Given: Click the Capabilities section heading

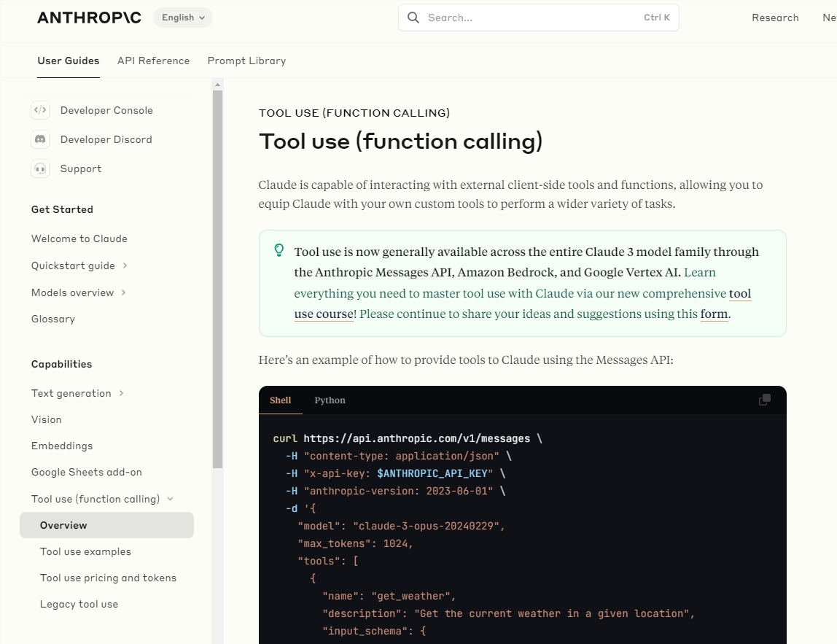Looking at the screenshot, I should coord(61,364).
